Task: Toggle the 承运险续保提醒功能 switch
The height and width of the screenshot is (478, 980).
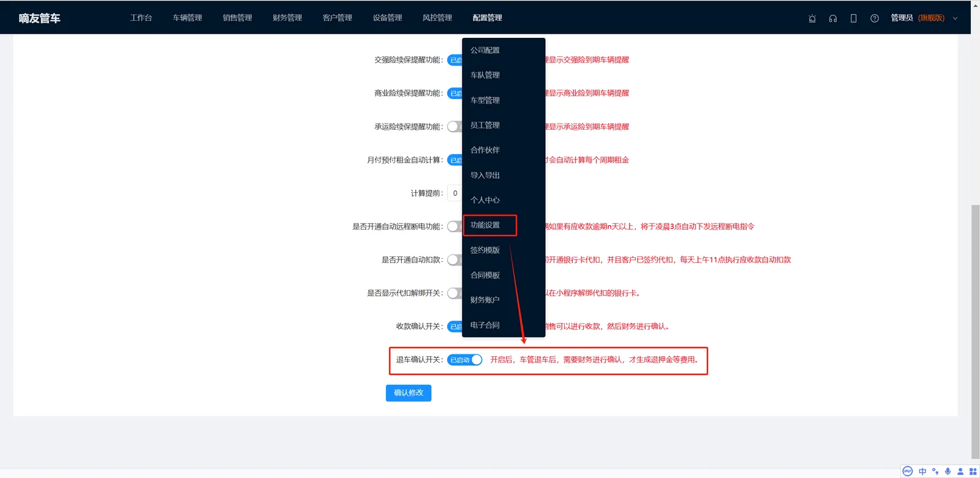Action: (454, 127)
